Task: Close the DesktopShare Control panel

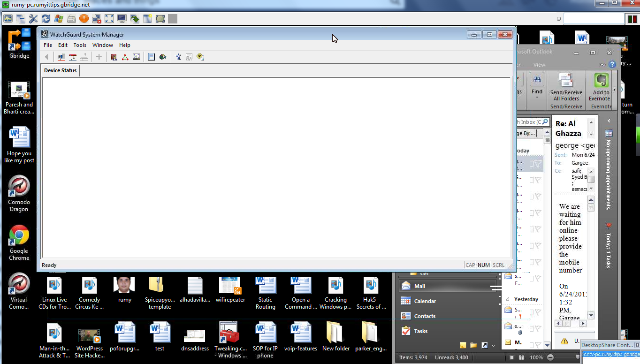Action: 637,345
